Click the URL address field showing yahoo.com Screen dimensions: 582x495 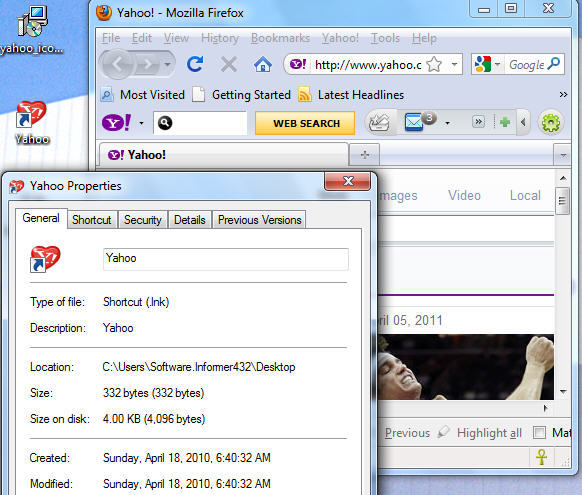tap(368, 65)
